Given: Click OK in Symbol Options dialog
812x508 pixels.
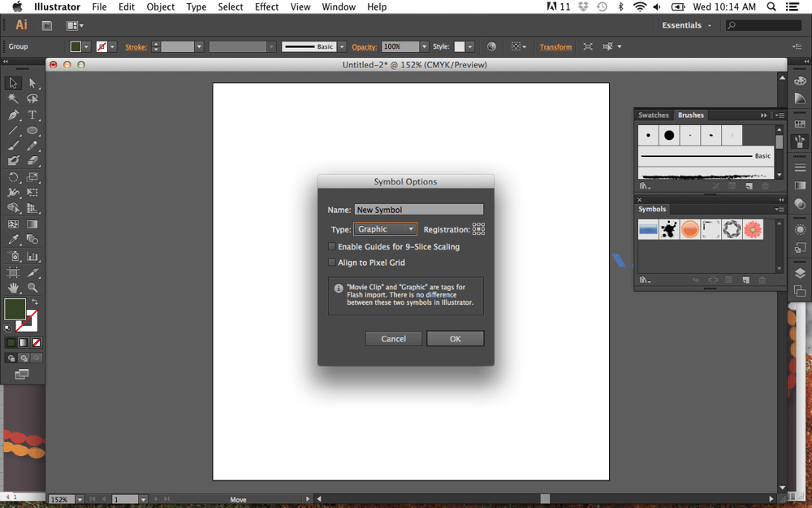Looking at the screenshot, I should pos(456,338).
